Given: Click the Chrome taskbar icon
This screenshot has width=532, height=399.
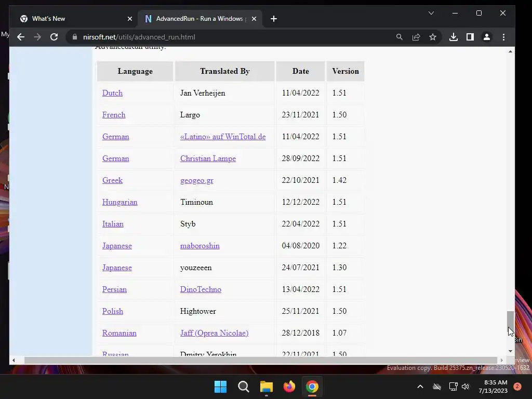Looking at the screenshot, I should click(x=312, y=387).
